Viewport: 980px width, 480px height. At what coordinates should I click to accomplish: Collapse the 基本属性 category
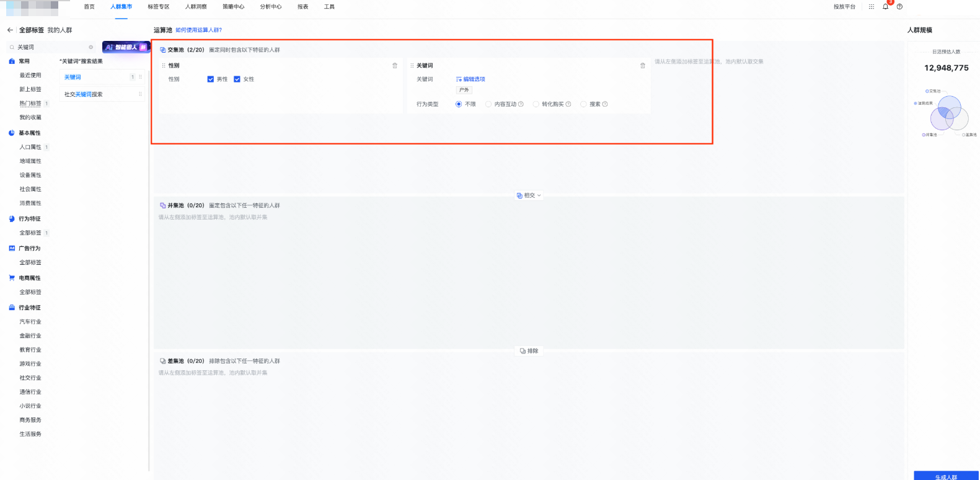[30, 133]
